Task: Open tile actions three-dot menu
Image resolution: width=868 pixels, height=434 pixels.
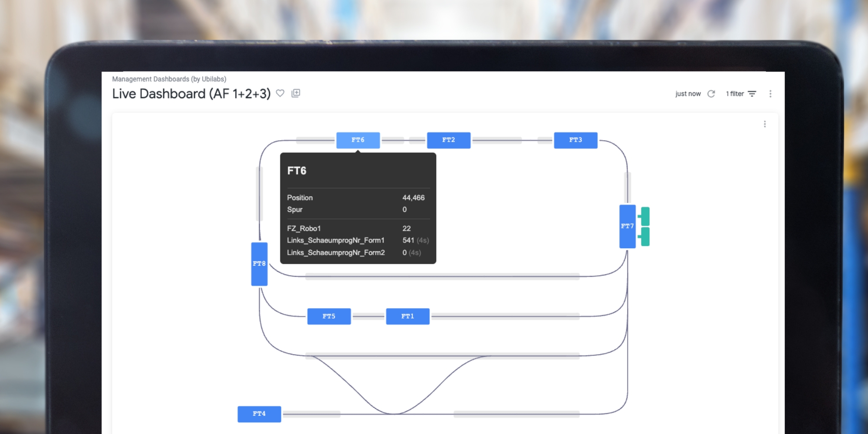Action: click(x=765, y=124)
